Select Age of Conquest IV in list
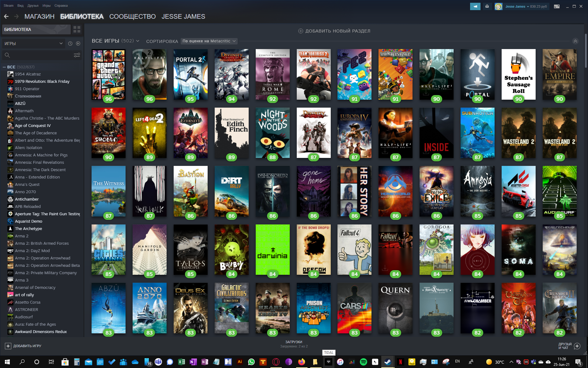588x368 pixels. pos(32,126)
